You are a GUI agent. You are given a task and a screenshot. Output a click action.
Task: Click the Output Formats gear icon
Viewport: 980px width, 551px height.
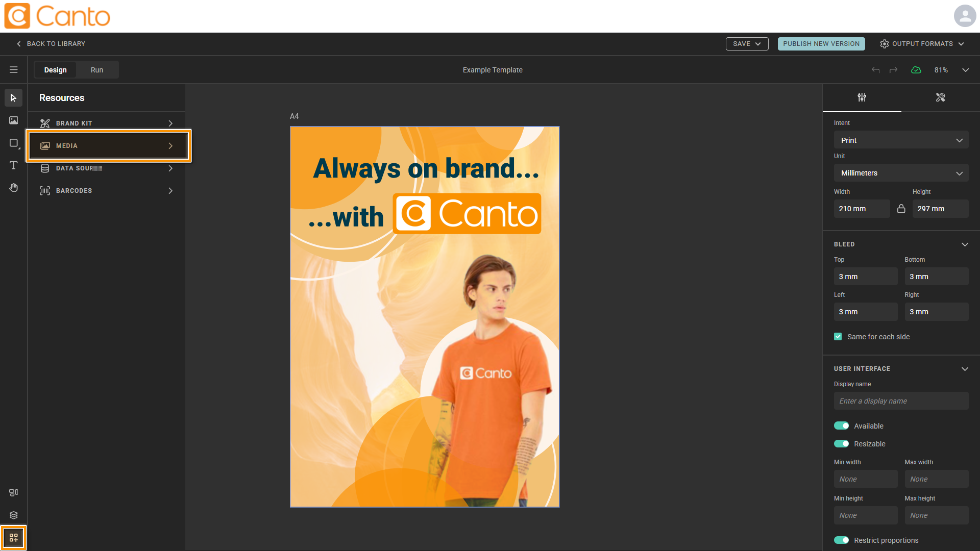pos(885,44)
